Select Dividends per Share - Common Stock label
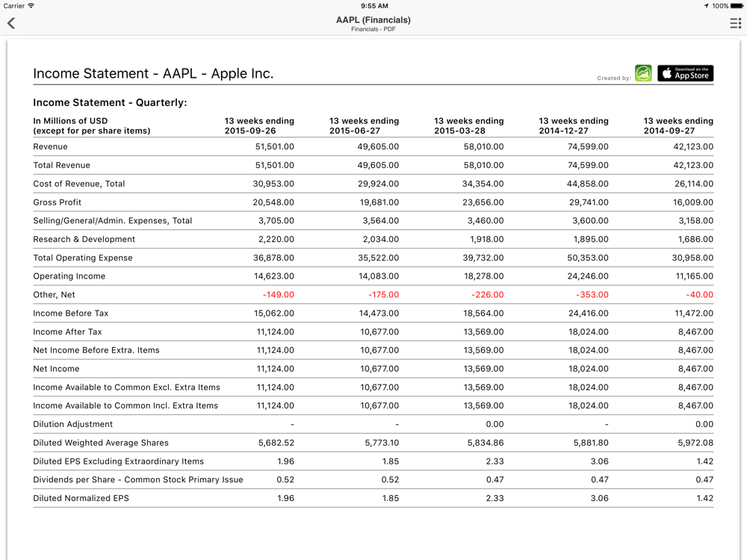The image size is (747, 560). [x=137, y=479]
